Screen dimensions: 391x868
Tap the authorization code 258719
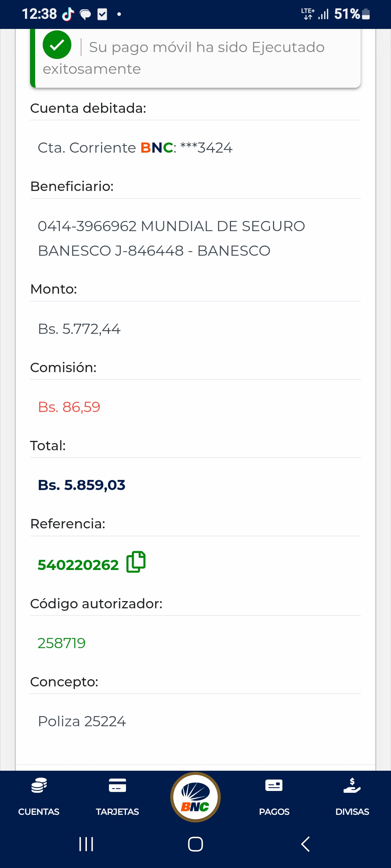coord(62,643)
